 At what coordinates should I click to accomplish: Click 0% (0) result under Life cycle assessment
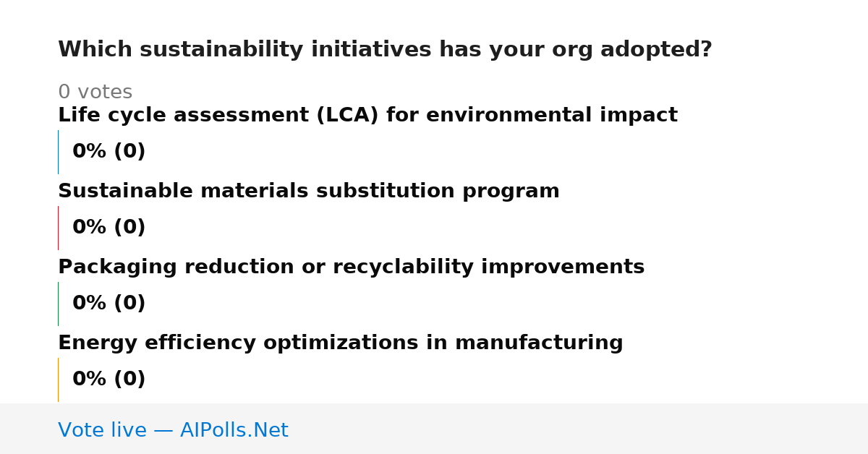[109, 152]
